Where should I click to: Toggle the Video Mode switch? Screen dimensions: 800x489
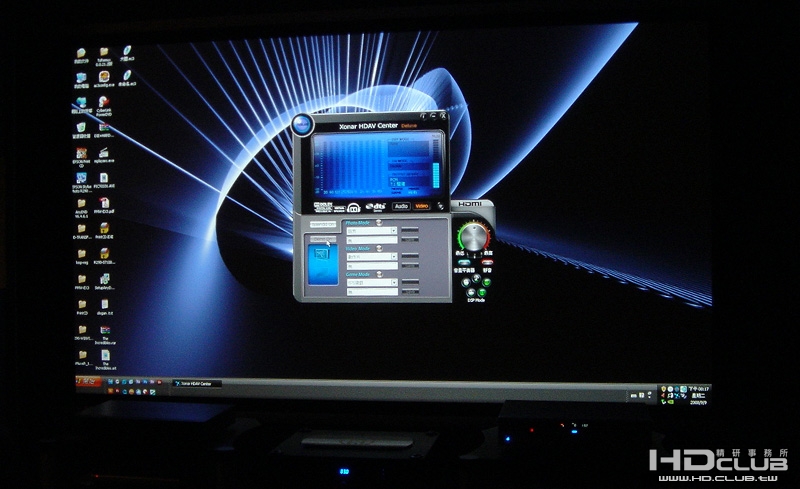coord(379,248)
